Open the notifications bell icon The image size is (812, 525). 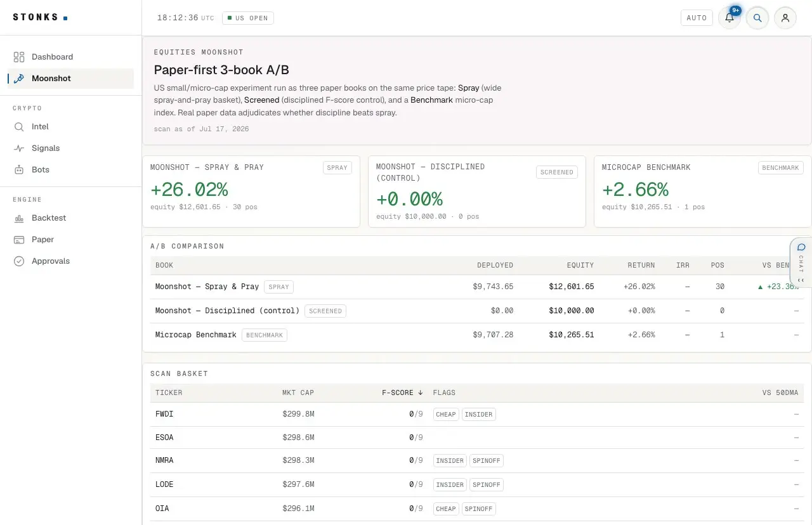point(730,18)
